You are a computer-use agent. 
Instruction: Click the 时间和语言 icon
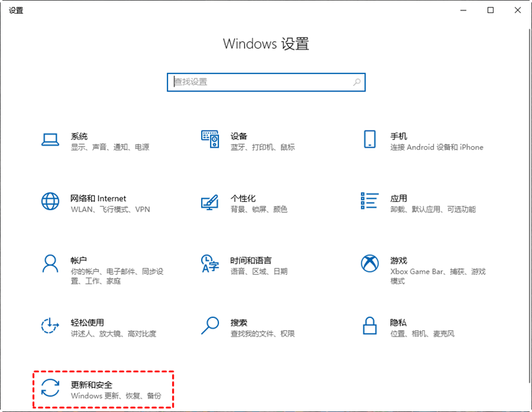tap(209, 264)
